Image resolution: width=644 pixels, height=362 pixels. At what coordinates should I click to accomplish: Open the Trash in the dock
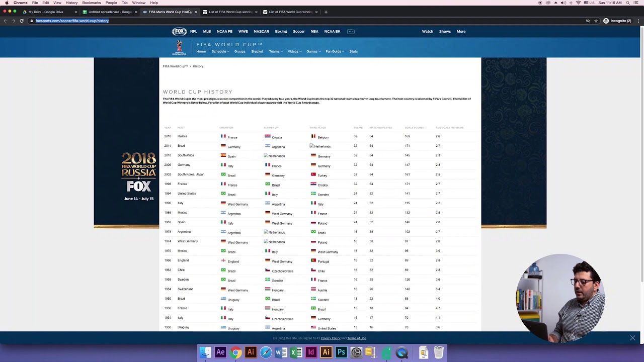point(439,352)
